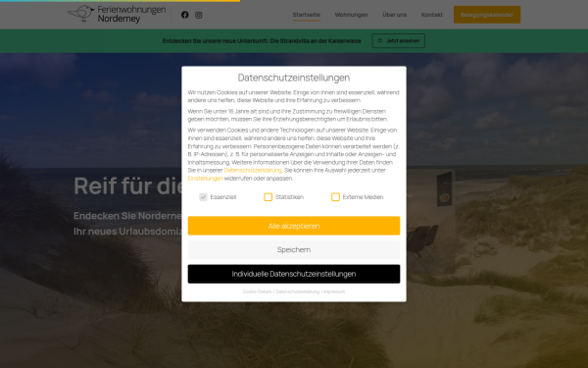
Task: Open the Einstellungen link in the paragraph
Action: (205, 179)
